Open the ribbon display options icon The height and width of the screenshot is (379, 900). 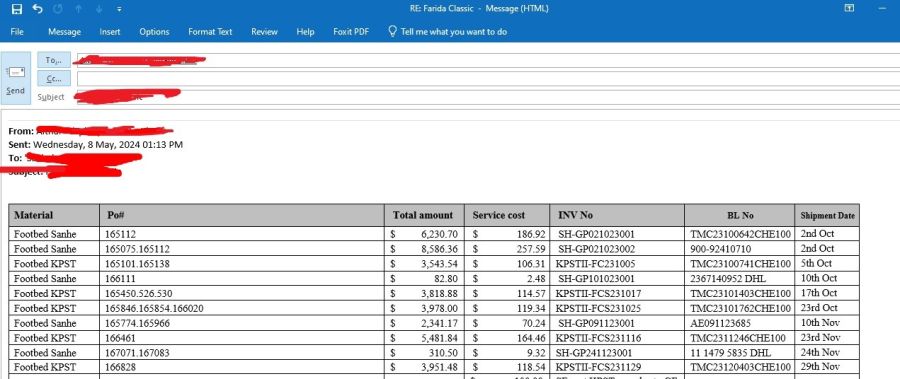pyautogui.click(x=849, y=8)
